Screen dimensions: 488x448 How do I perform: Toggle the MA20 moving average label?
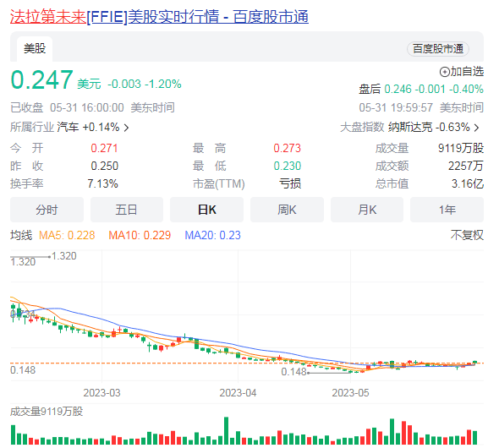point(213,235)
